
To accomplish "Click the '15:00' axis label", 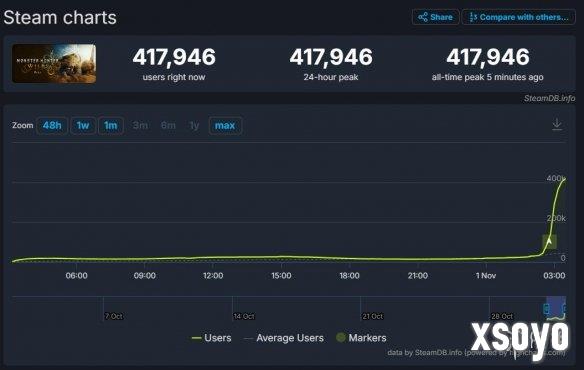I will [x=281, y=276].
